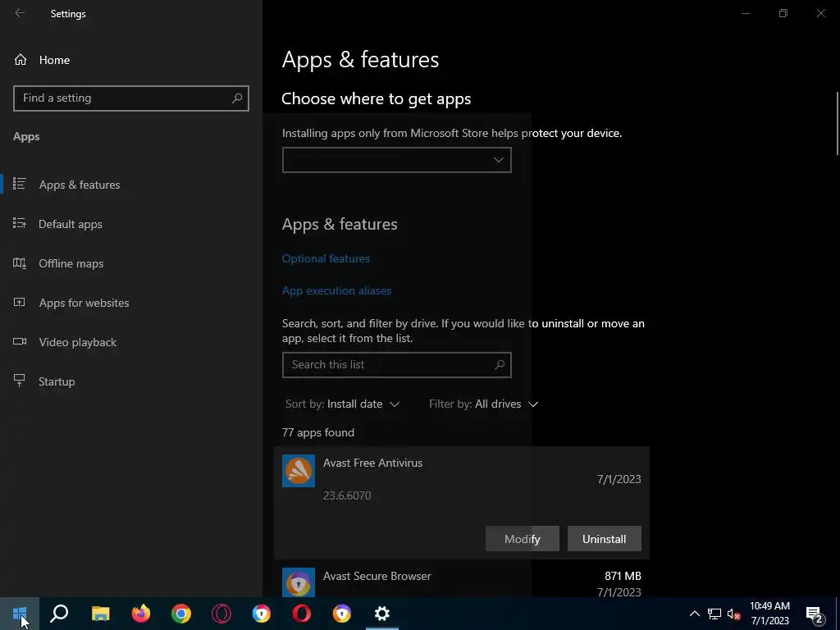Click the Avast Secure Browser app icon
Screen dimensions: 840x630
(299, 582)
